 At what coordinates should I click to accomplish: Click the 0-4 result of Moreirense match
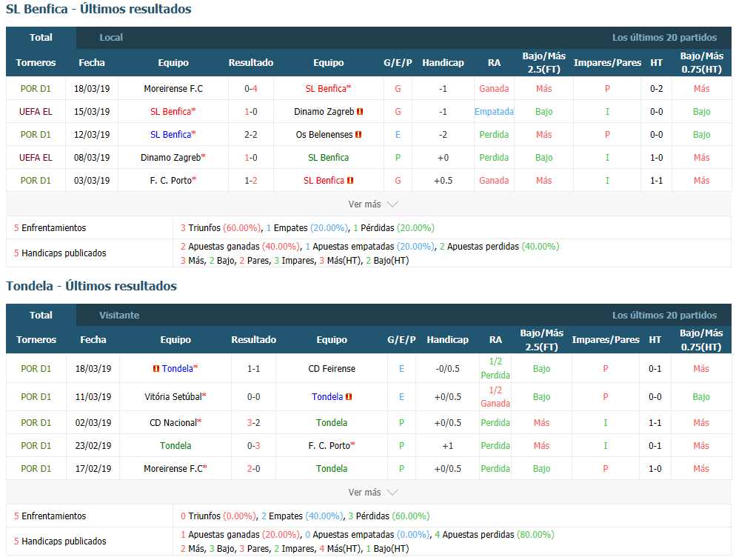coord(251,89)
